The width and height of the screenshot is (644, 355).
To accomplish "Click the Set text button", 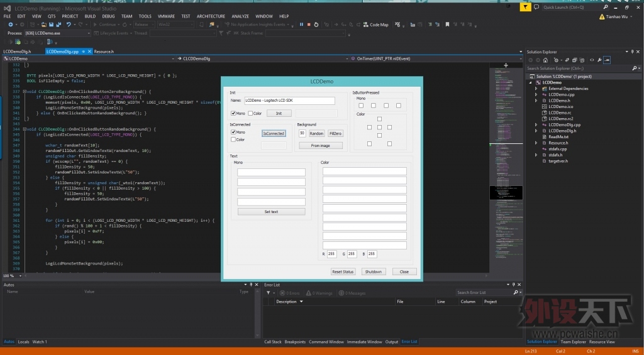I will 271,212.
